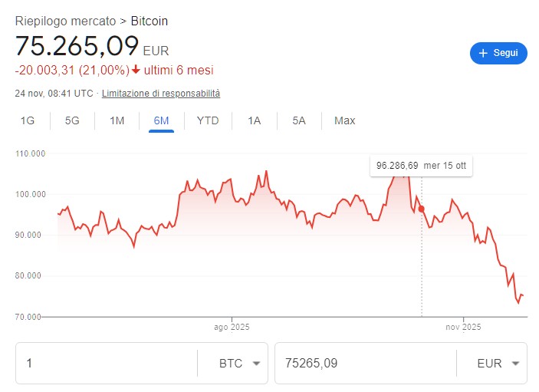
Task: Switch to the 1M chart range
Action: coord(117,120)
